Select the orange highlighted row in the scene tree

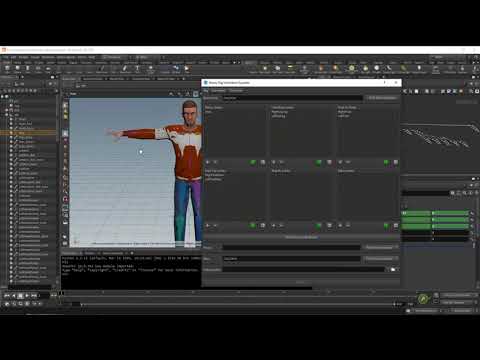click(x=28, y=133)
